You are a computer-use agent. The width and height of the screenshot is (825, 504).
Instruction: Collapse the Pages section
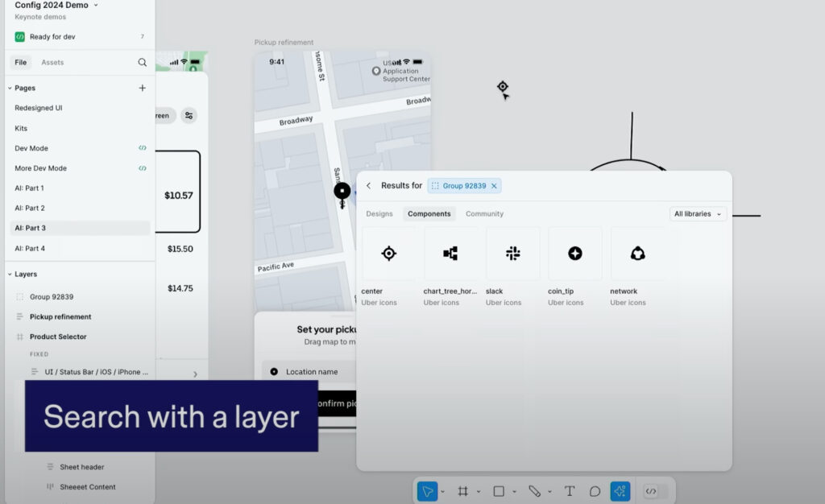(x=10, y=88)
